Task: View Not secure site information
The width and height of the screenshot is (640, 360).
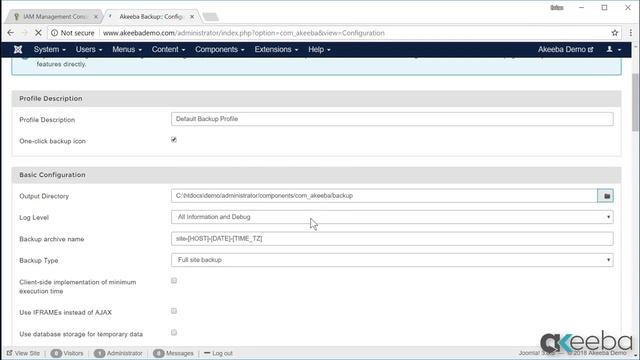Action: (72, 33)
